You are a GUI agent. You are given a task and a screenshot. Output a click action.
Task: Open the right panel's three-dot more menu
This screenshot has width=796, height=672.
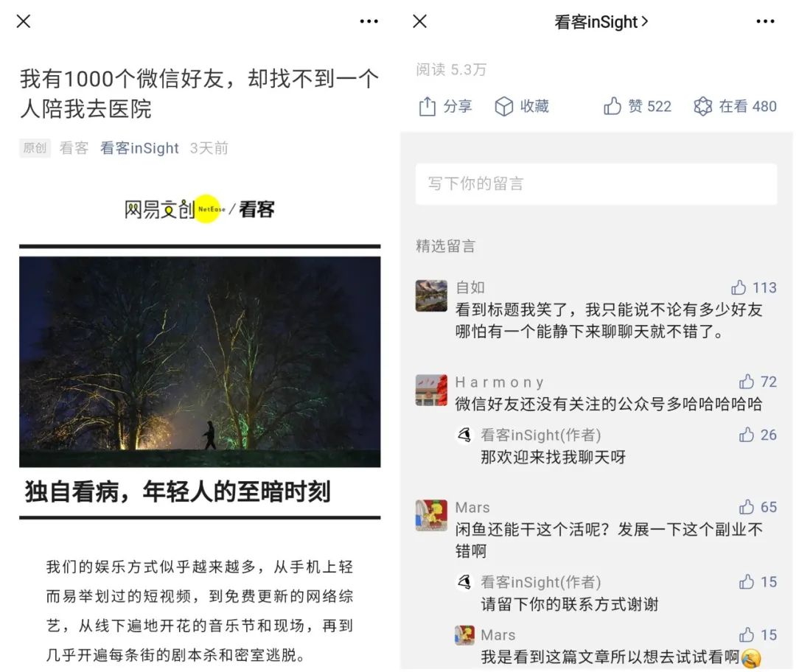(766, 21)
